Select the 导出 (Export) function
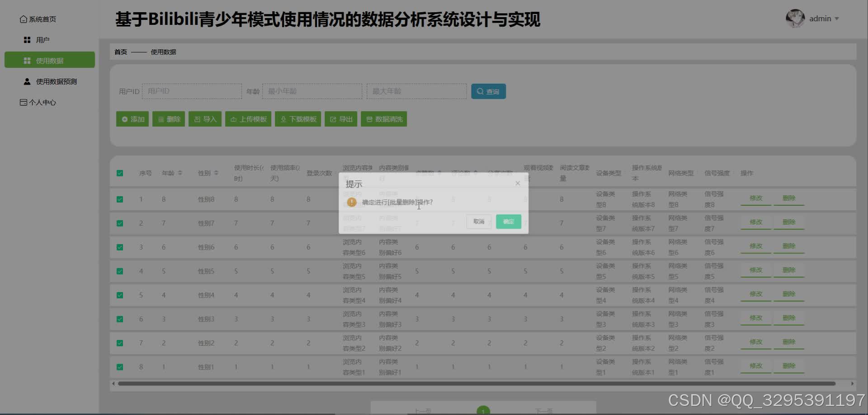The height and width of the screenshot is (415, 868). coord(341,119)
